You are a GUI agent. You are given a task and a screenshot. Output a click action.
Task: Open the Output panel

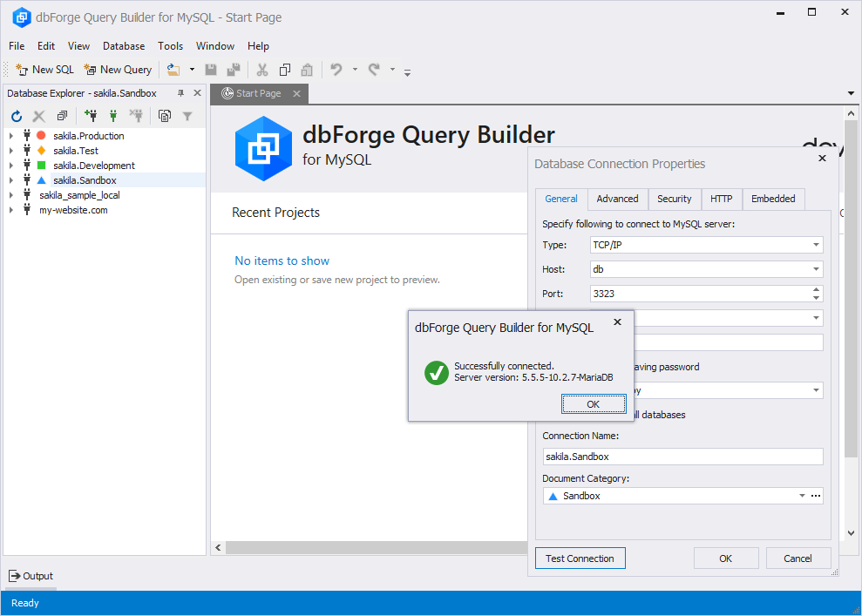31,576
